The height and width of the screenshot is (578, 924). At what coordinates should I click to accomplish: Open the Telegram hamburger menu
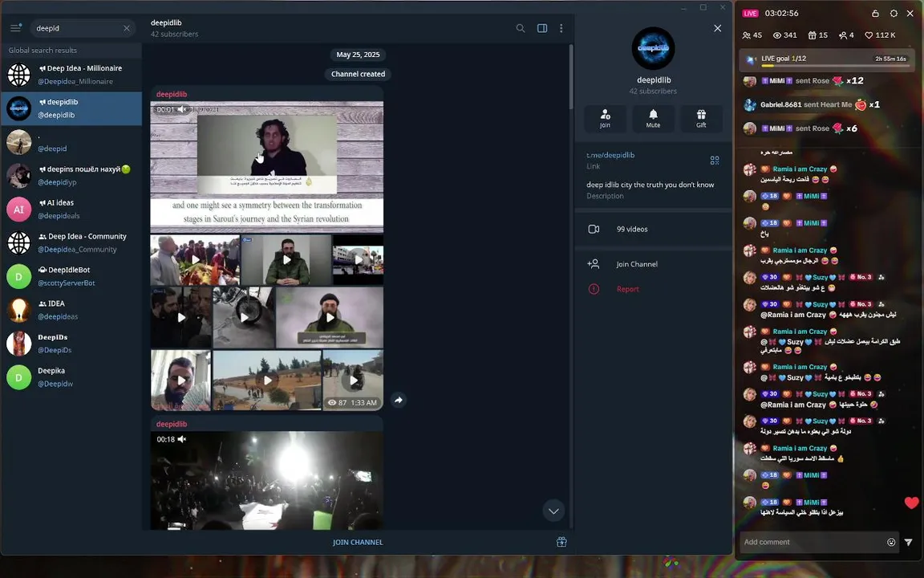(16, 28)
